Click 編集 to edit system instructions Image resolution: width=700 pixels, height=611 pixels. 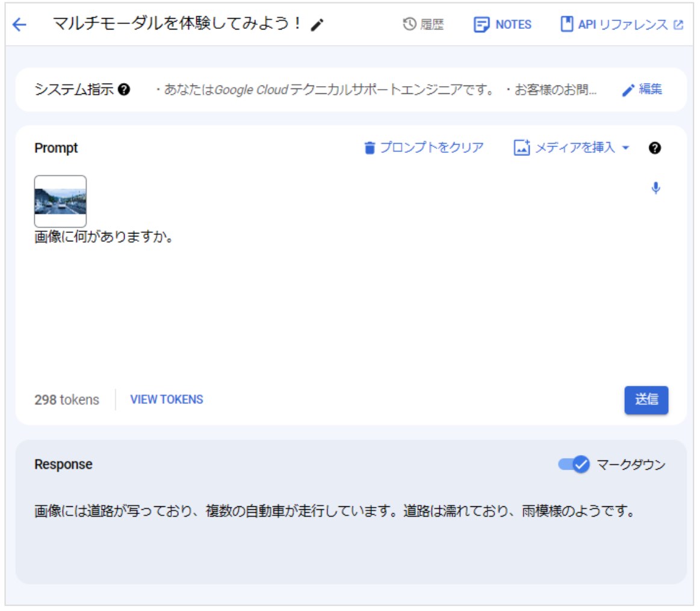(642, 90)
